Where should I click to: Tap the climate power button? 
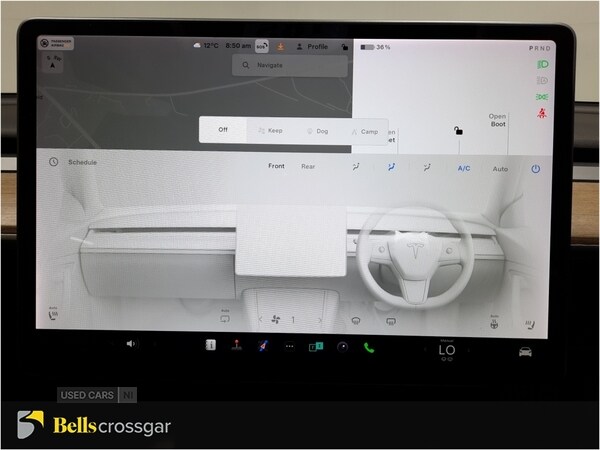pyautogui.click(x=535, y=169)
